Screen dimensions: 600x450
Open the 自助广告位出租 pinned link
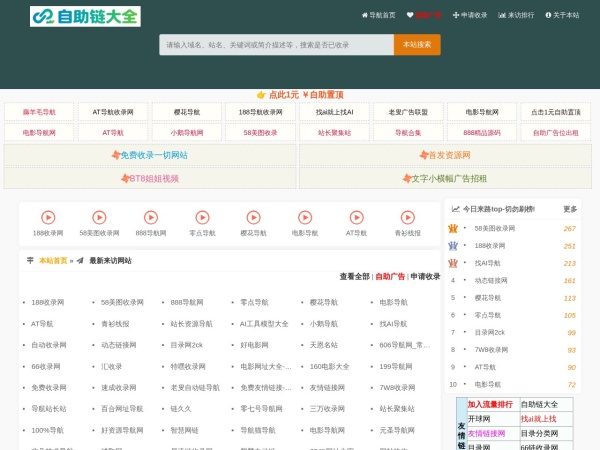[556, 133]
